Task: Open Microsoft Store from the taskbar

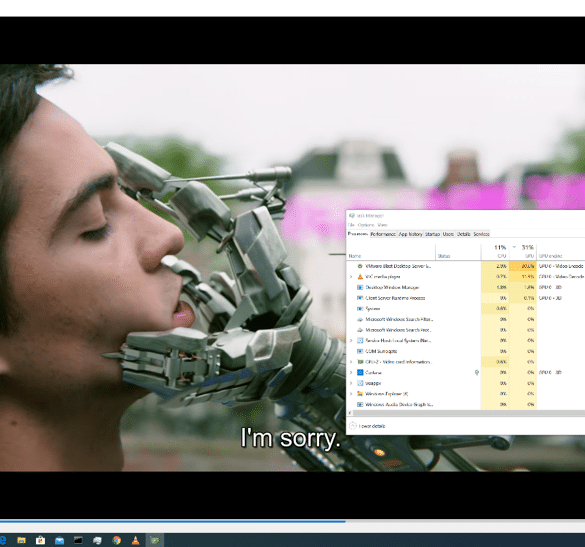Action: [40, 540]
